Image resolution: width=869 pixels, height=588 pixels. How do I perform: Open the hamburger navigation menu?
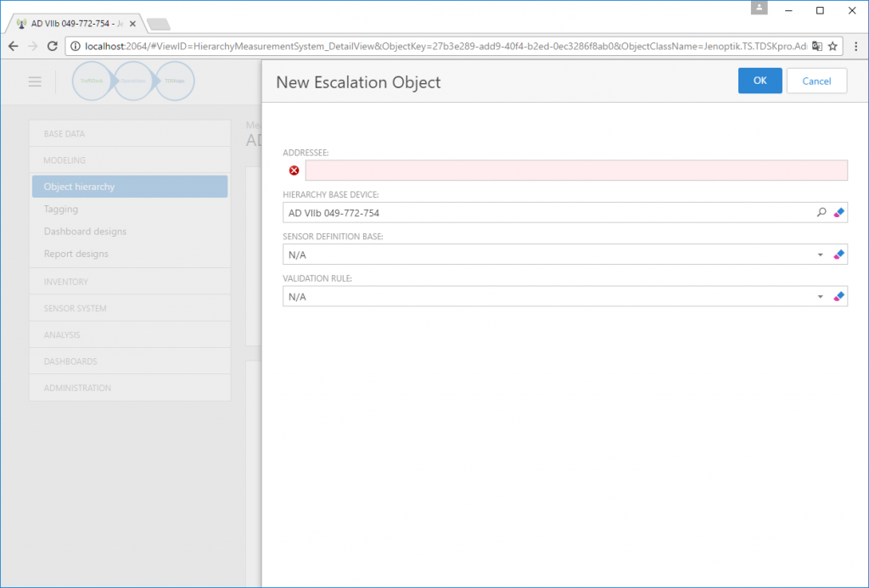click(34, 81)
